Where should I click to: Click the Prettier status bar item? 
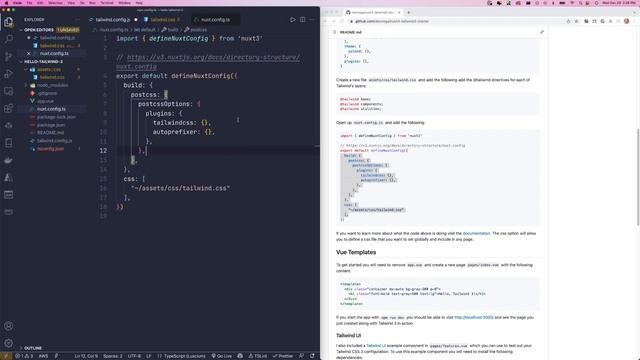(x=283, y=356)
